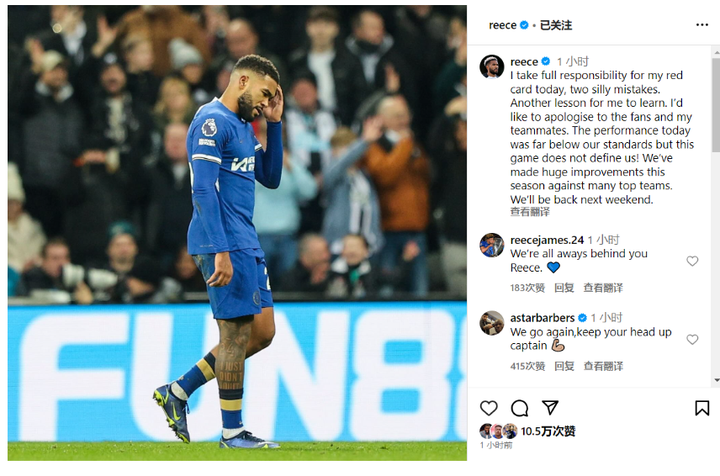The height and width of the screenshot is (476, 720).
Task: View translation of astarbarbers' comment
Action: point(603,366)
